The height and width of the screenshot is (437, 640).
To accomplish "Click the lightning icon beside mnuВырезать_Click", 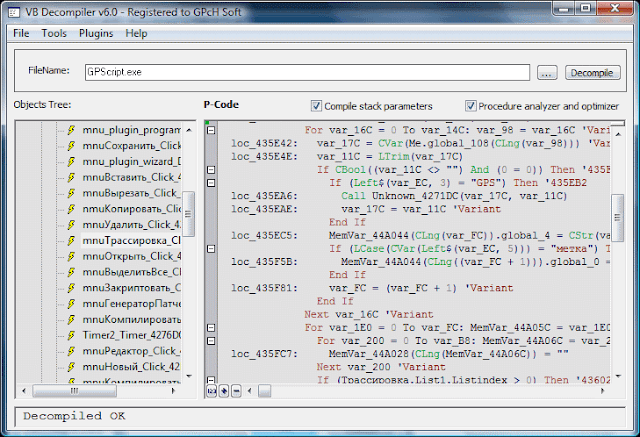I will (x=71, y=193).
